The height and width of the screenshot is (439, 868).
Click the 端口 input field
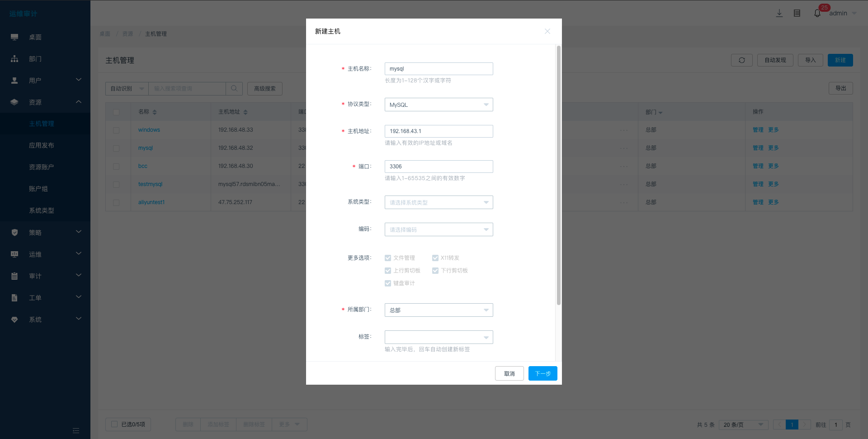tap(439, 167)
